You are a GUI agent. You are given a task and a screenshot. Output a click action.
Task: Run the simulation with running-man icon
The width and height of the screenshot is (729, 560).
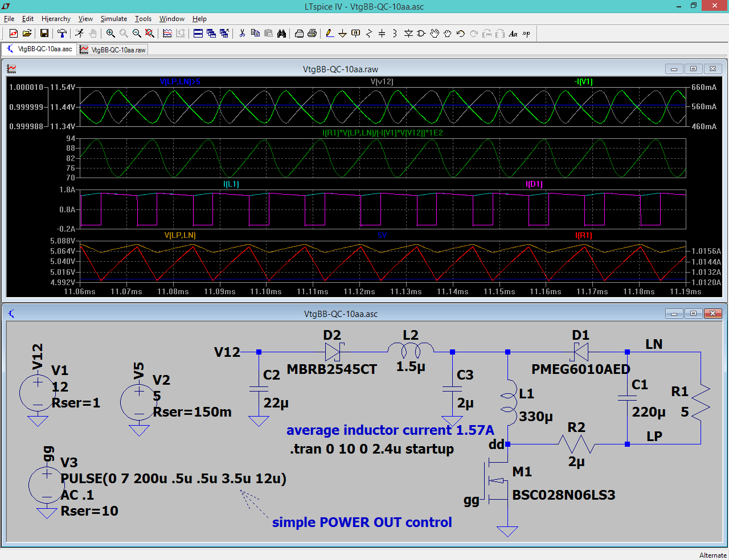tap(80, 34)
